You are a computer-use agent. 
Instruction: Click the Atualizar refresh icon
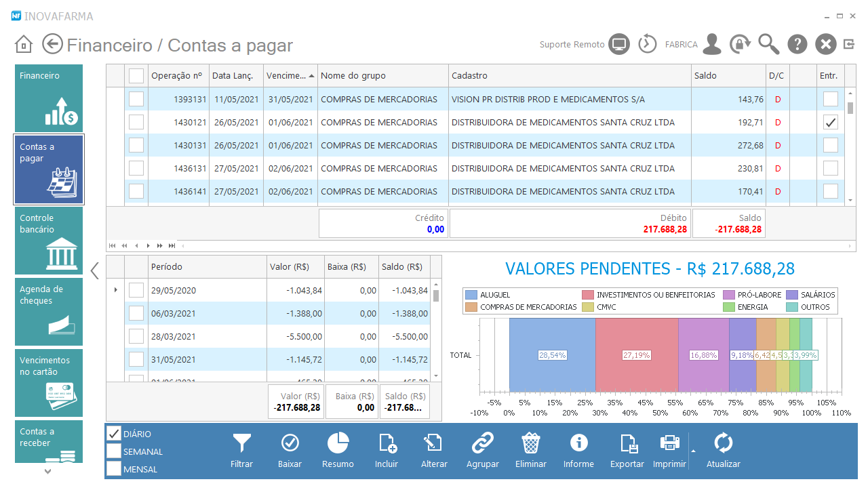(x=723, y=444)
